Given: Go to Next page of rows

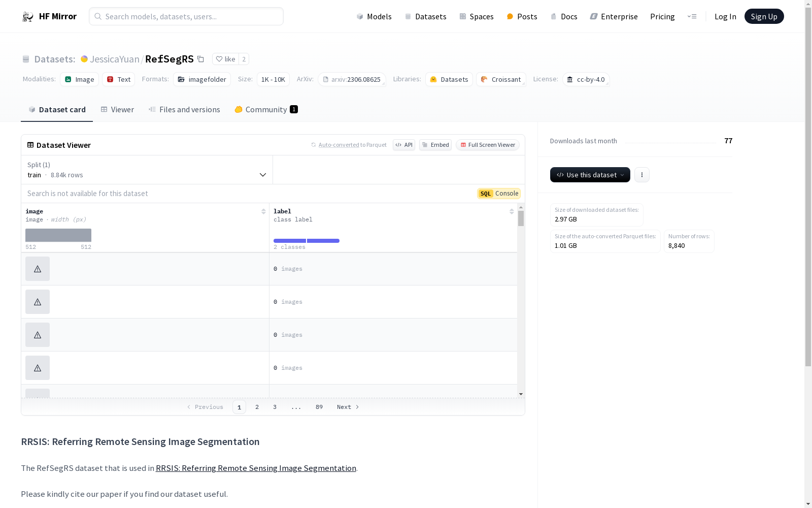Looking at the screenshot, I should click(348, 407).
